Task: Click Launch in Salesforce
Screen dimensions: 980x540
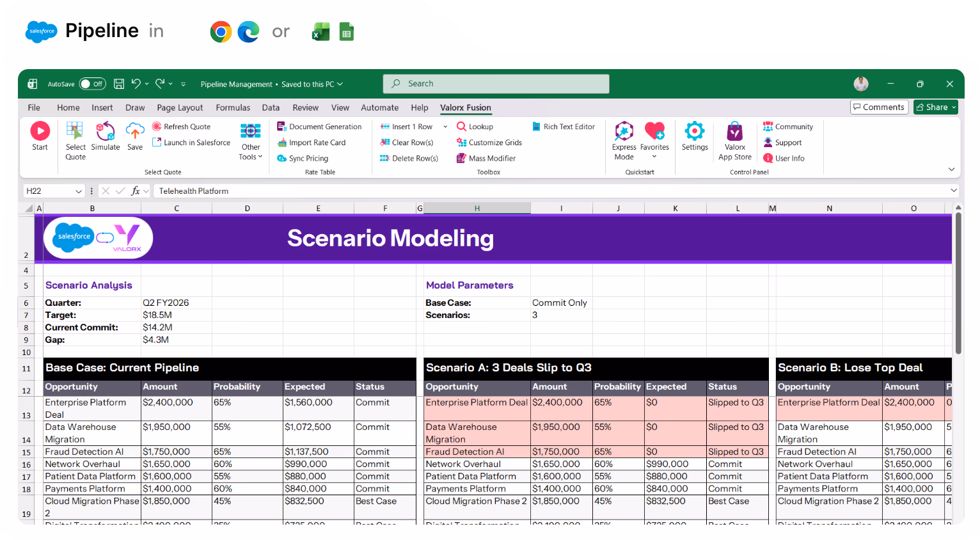Action: click(191, 142)
